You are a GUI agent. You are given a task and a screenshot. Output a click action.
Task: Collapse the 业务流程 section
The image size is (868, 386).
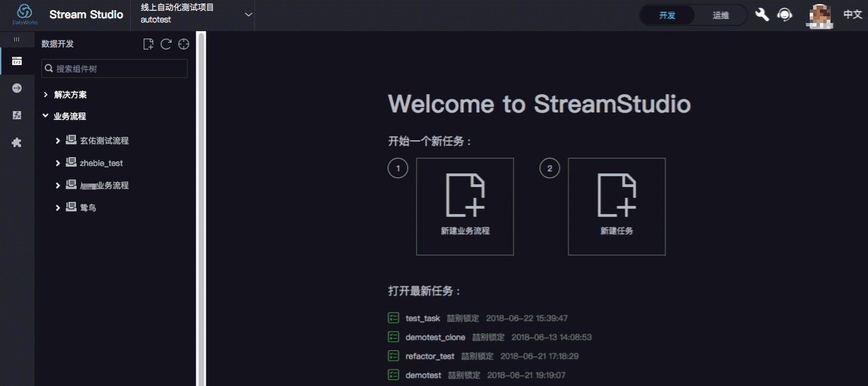(45, 116)
